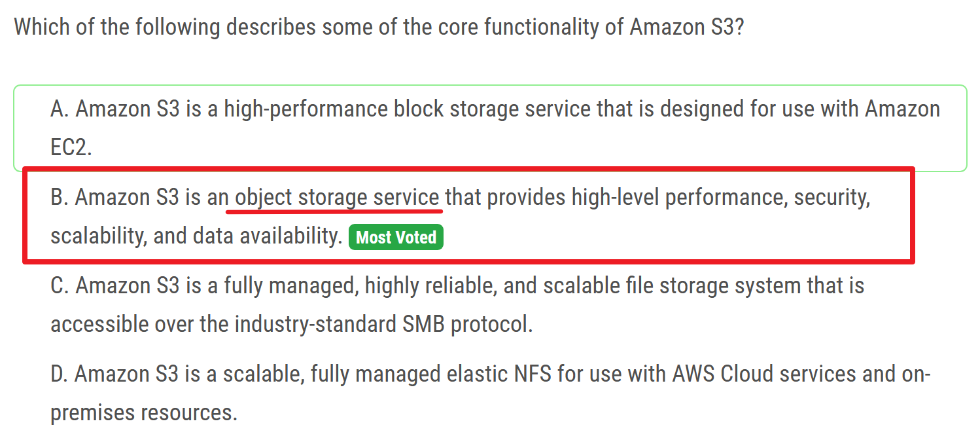Screen dimensions: 980x434
Task: Click the "B." letter label
Action: [60, 197]
